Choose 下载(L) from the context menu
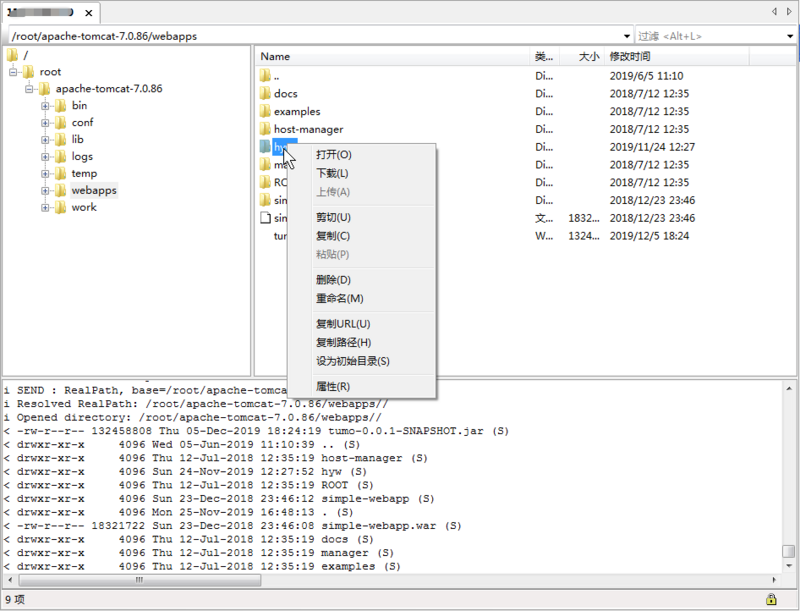This screenshot has width=800, height=611. coord(332,173)
